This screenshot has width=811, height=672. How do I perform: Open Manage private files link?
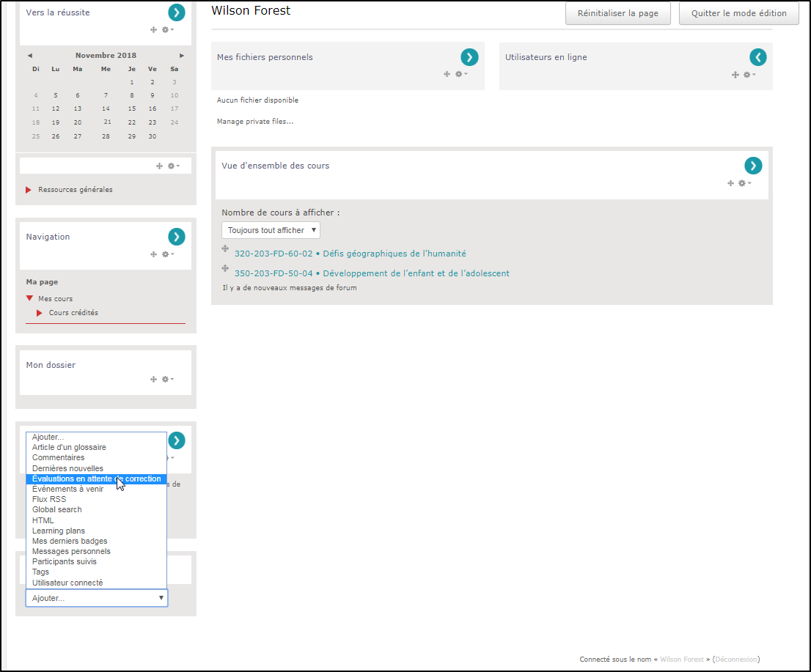[254, 122]
